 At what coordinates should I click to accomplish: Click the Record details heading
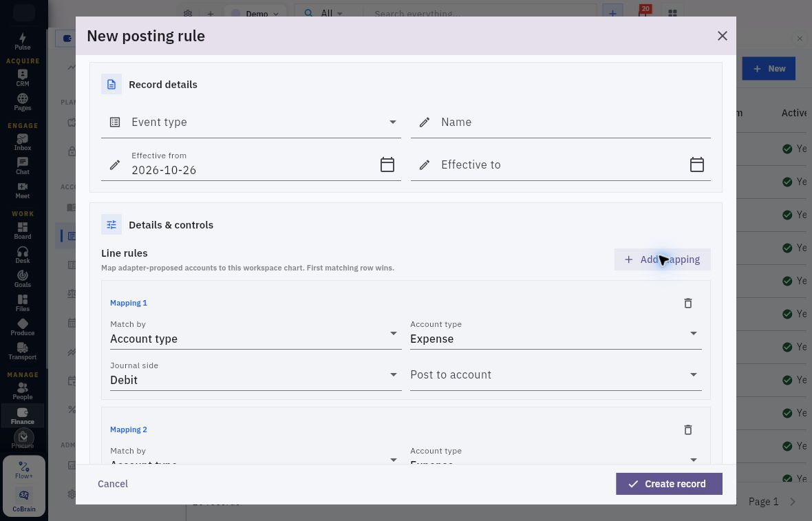point(162,85)
